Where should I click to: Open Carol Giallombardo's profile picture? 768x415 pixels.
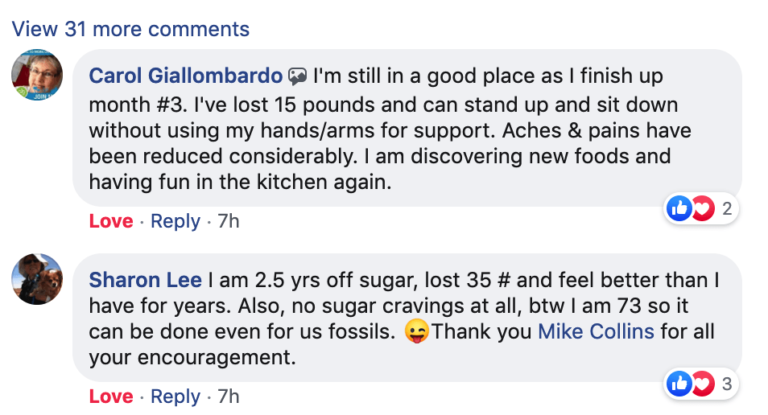[x=37, y=76]
